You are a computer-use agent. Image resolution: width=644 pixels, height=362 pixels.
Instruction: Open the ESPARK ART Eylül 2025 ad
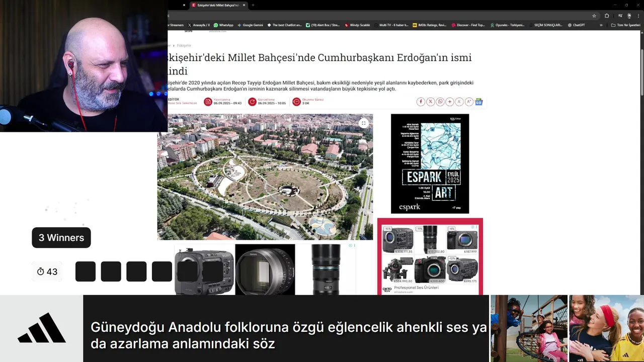[x=430, y=163]
